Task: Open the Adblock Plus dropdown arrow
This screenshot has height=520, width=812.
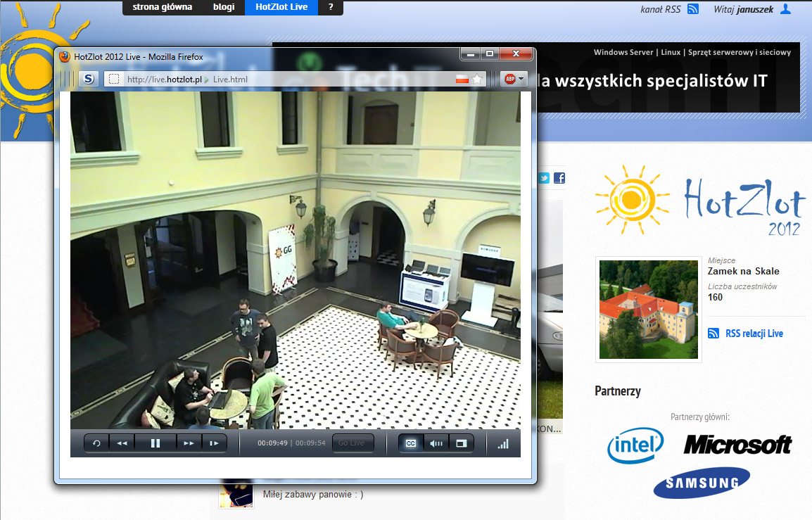Action: [x=521, y=80]
